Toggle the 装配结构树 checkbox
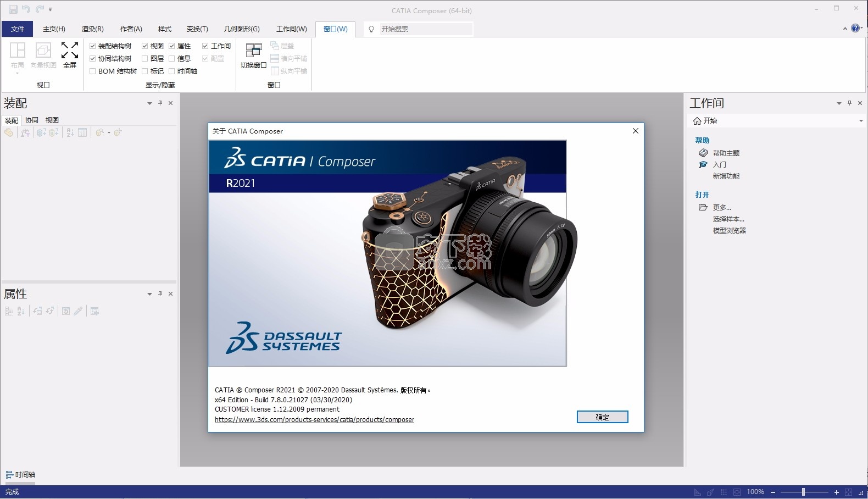Screen dimensions: 868x499 [92, 46]
